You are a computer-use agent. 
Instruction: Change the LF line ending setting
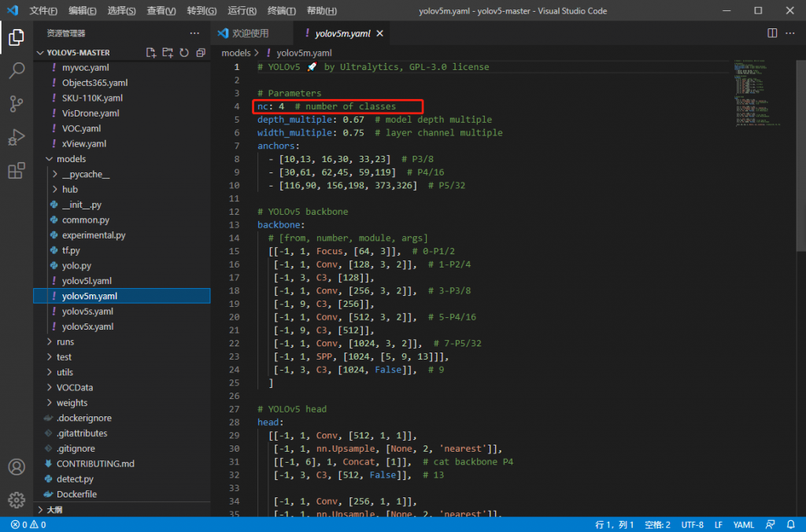tap(718, 525)
